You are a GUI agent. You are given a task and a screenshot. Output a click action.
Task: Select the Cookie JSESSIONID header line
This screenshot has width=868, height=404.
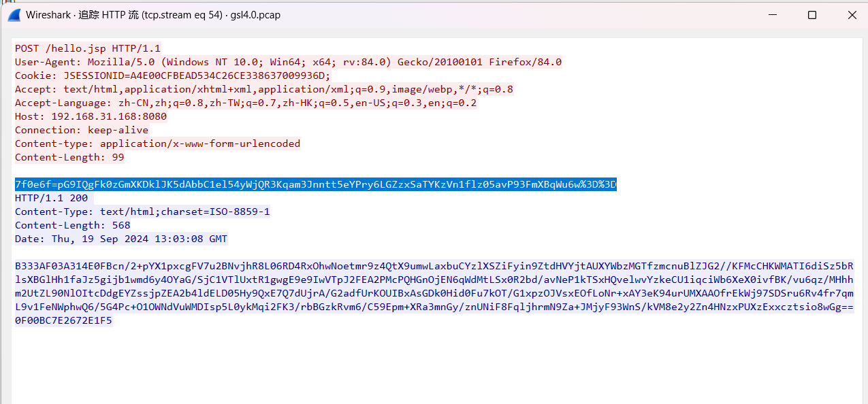172,75
